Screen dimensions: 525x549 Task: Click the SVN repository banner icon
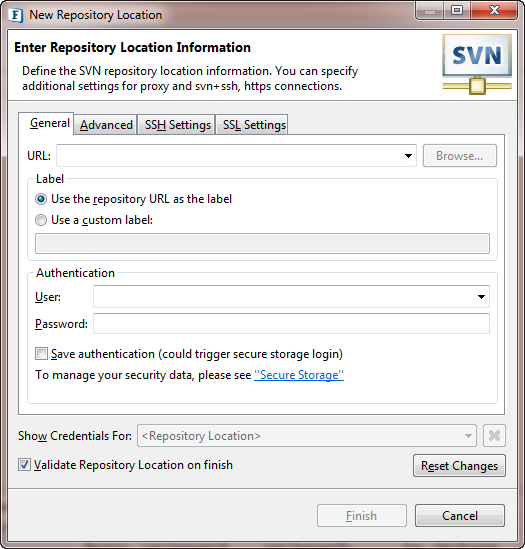tap(477, 64)
